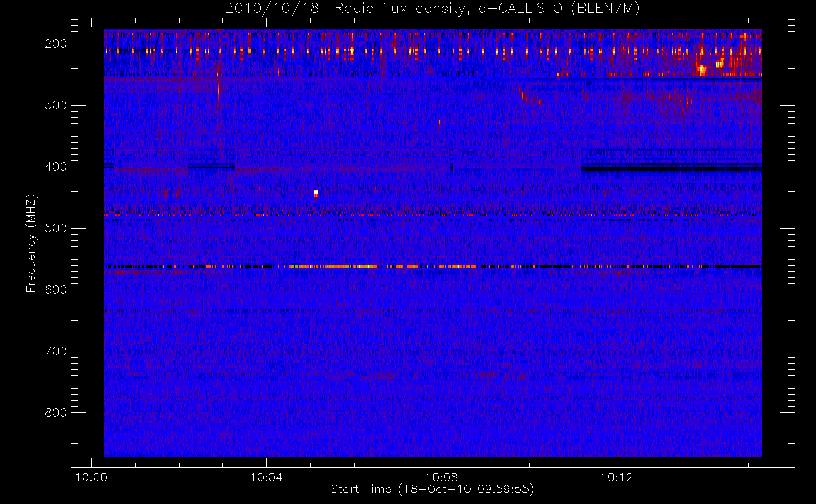Viewport: 816px width, 504px height.
Task: Click the 10:12 time axis label
Action: 617,477
